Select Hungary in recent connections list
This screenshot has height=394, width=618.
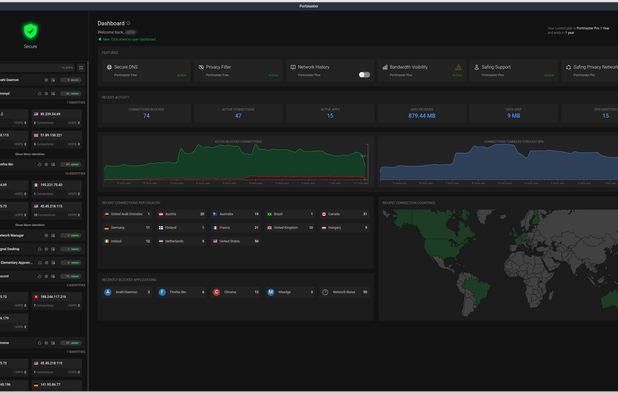coord(344,228)
